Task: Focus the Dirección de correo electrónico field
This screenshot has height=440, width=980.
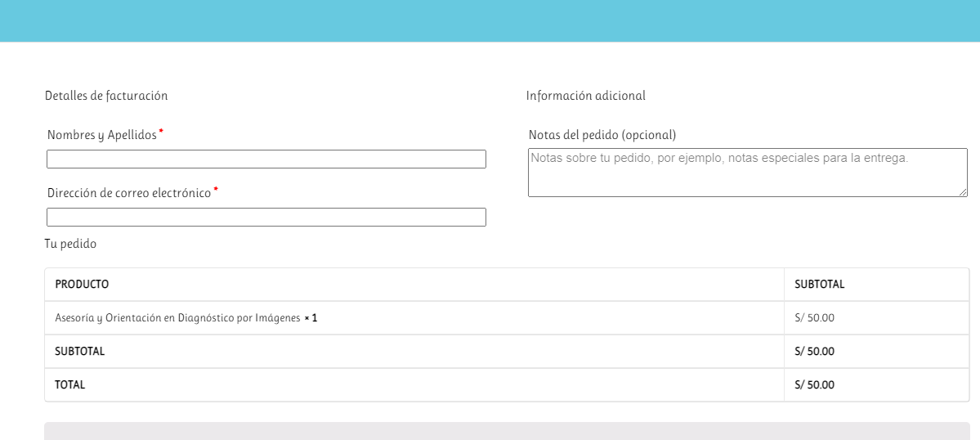Action: [x=266, y=217]
